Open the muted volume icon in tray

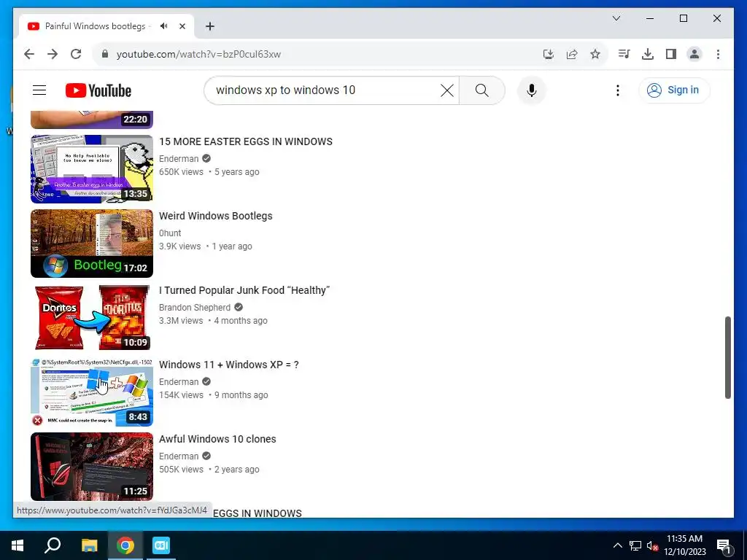tap(652, 545)
